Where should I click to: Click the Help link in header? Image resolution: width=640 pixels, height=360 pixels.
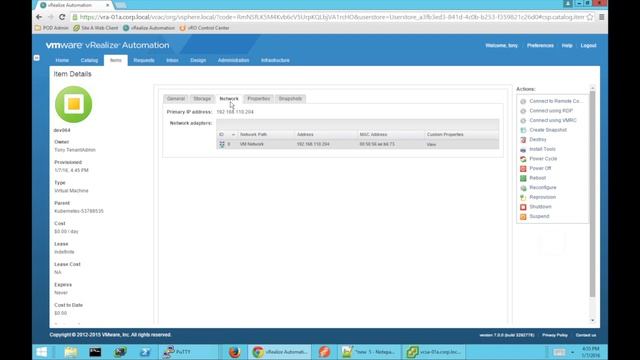click(567, 46)
